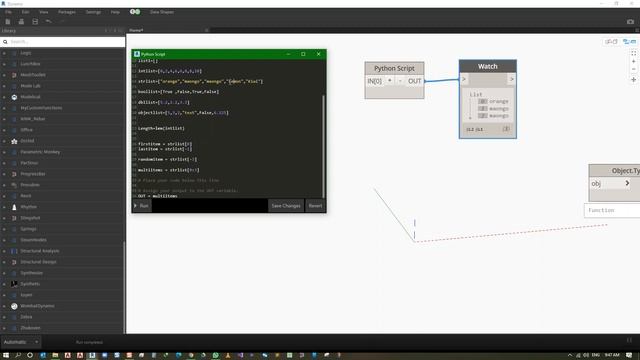This screenshot has height=360, width=640.
Task: Open the File menu
Action: pyautogui.click(x=8, y=12)
